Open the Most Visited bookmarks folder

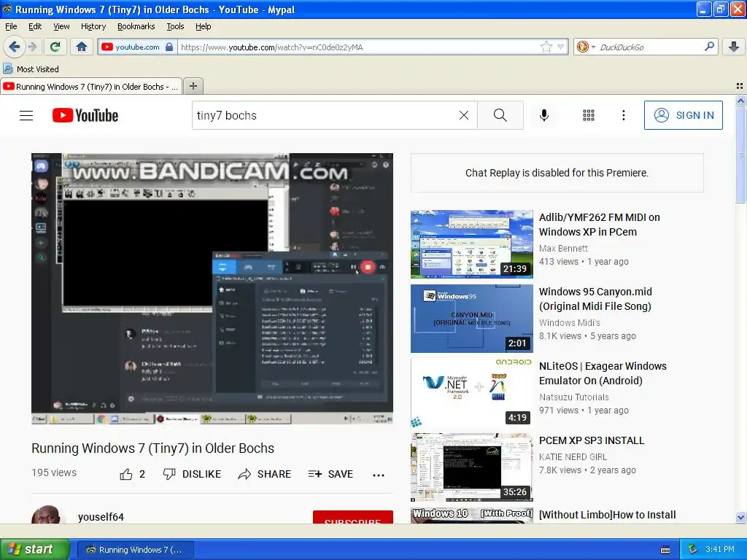tap(31, 69)
